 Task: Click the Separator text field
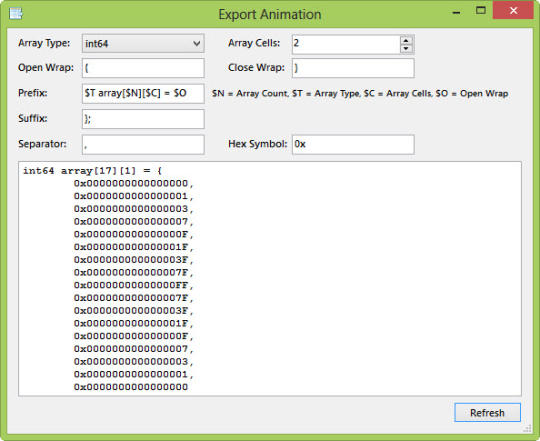coord(143,144)
